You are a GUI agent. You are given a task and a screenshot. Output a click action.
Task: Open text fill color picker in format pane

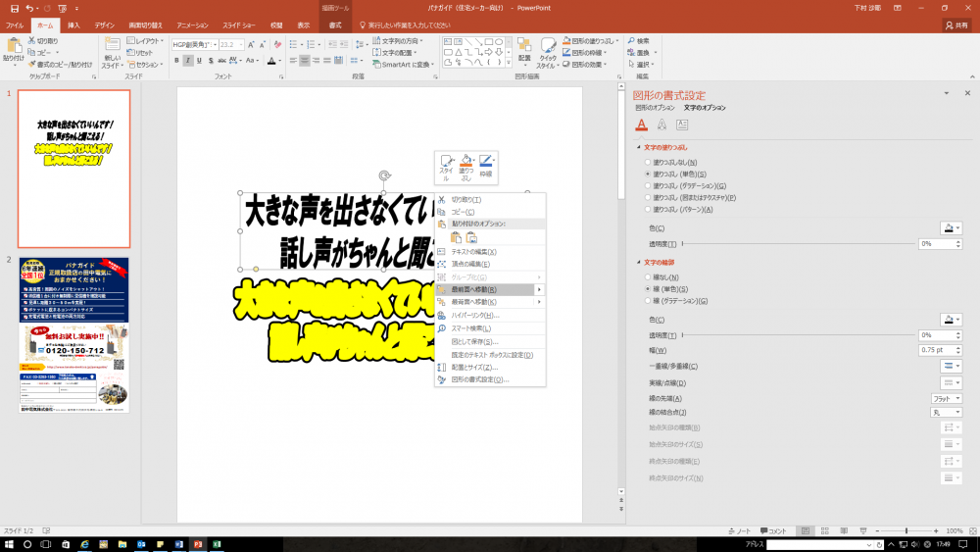(951, 227)
